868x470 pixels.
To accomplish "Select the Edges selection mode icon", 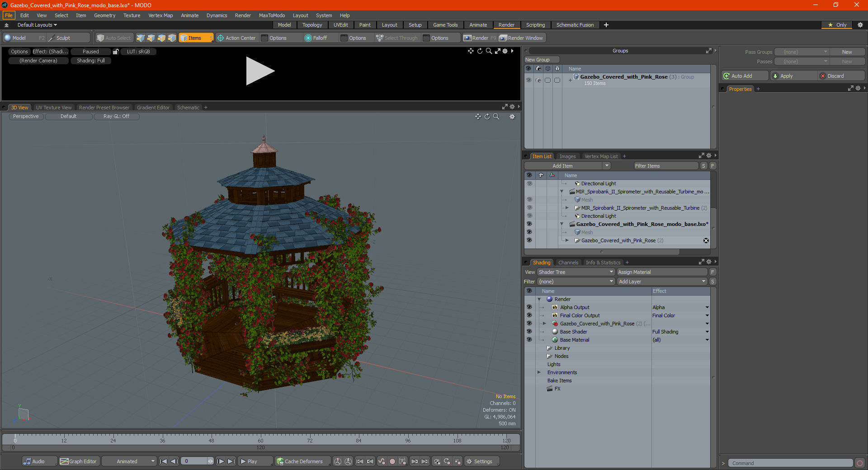I will tap(151, 38).
